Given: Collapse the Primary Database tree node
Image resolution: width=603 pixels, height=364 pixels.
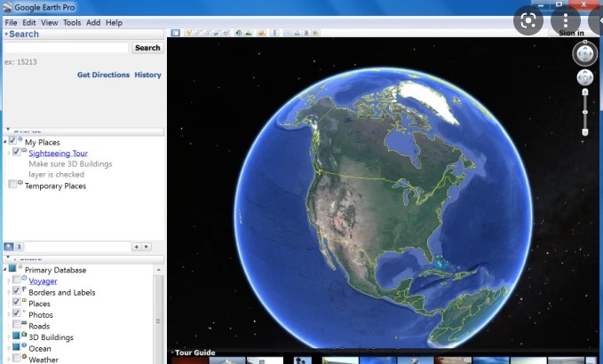Looking at the screenshot, I should (x=5, y=269).
